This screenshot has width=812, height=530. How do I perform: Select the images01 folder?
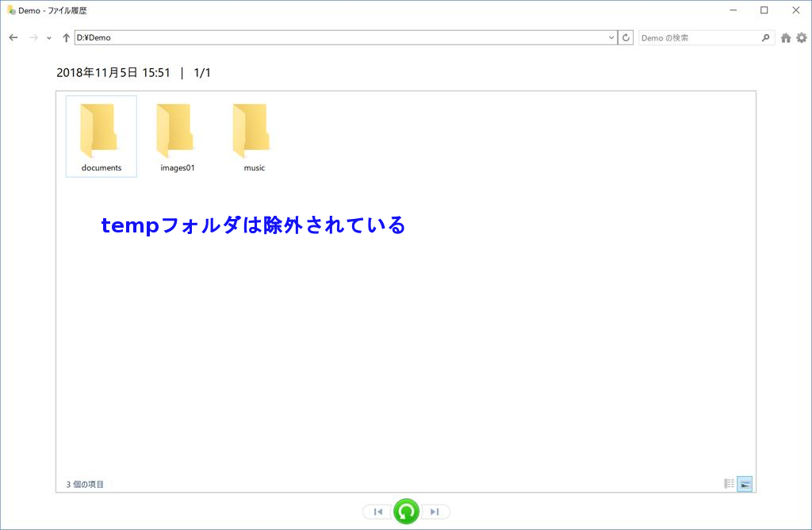tap(178, 136)
